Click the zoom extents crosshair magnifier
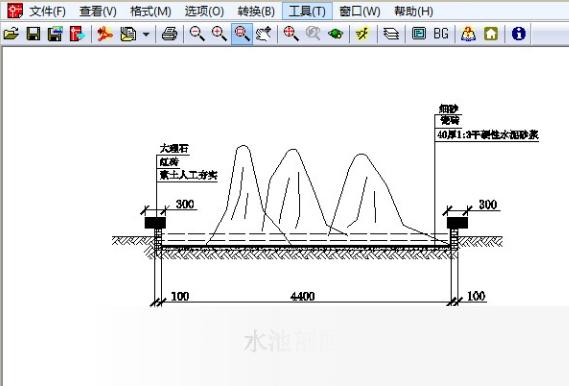The width and height of the screenshot is (569, 386). coord(291,34)
